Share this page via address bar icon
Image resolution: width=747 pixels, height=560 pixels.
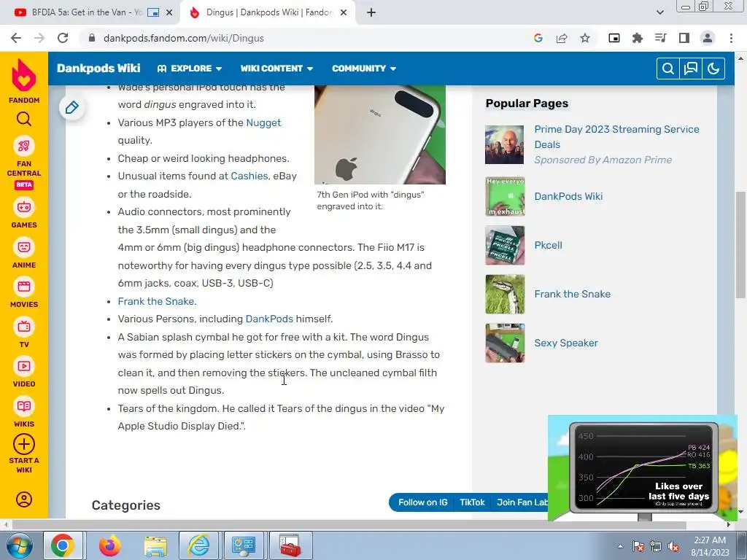click(562, 38)
